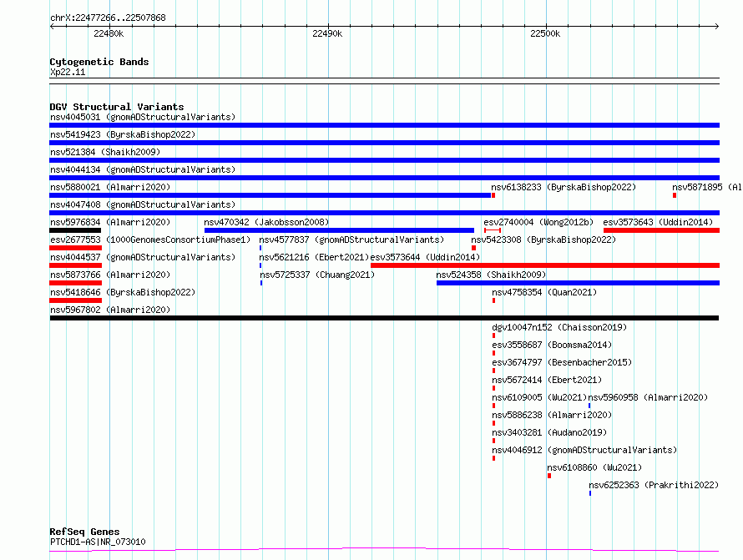Click the blue nsv4045031 full-width bar

click(384, 125)
